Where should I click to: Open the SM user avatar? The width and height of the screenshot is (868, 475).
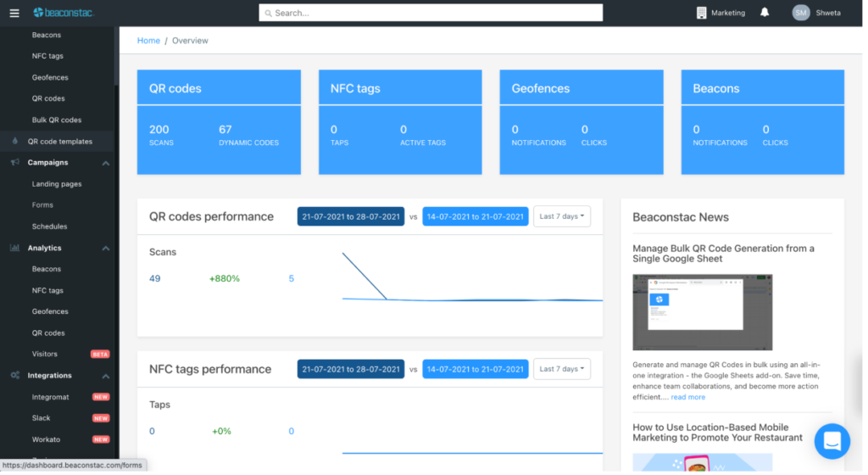point(801,13)
